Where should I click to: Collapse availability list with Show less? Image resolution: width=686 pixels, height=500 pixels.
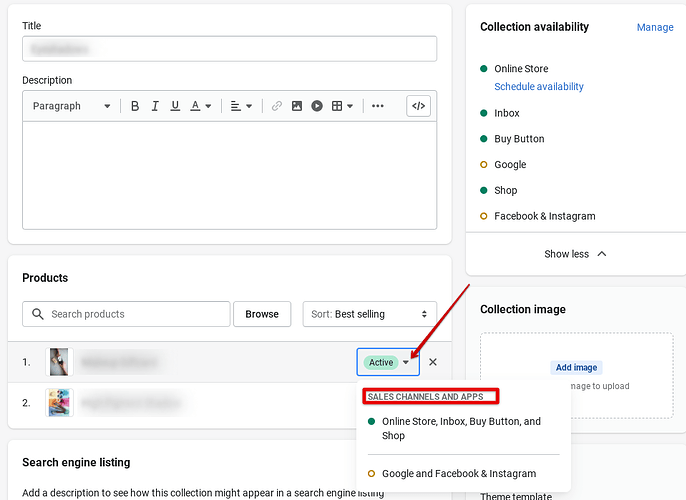point(575,254)
